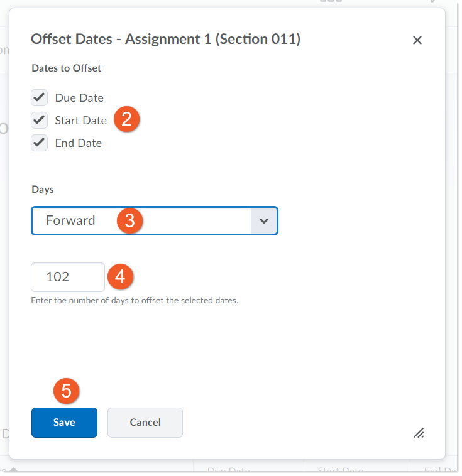The width and height of the screenshot is (462, 476).
Task: Toggle the Start Date checkbox
Action: coord(40,120)
